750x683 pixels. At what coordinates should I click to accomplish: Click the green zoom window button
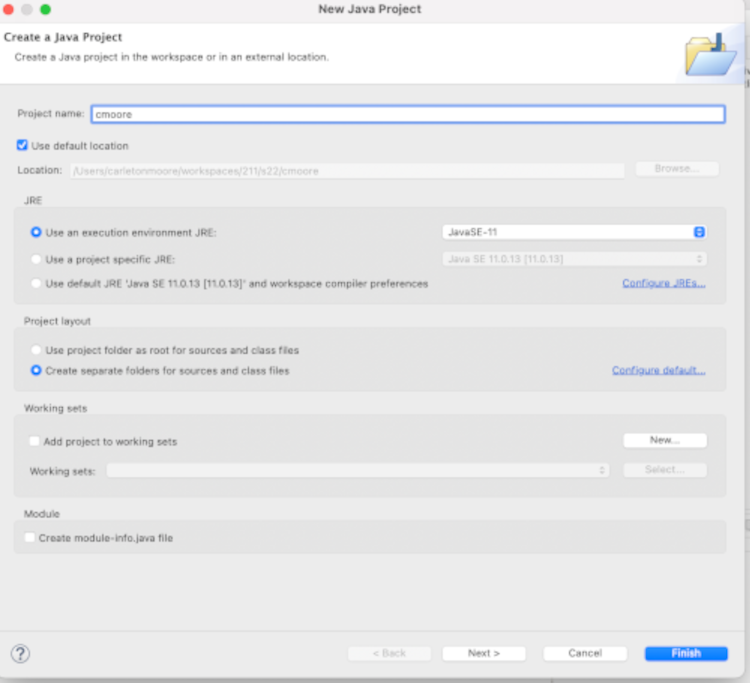pyautogui.click(x=45, y=9)
